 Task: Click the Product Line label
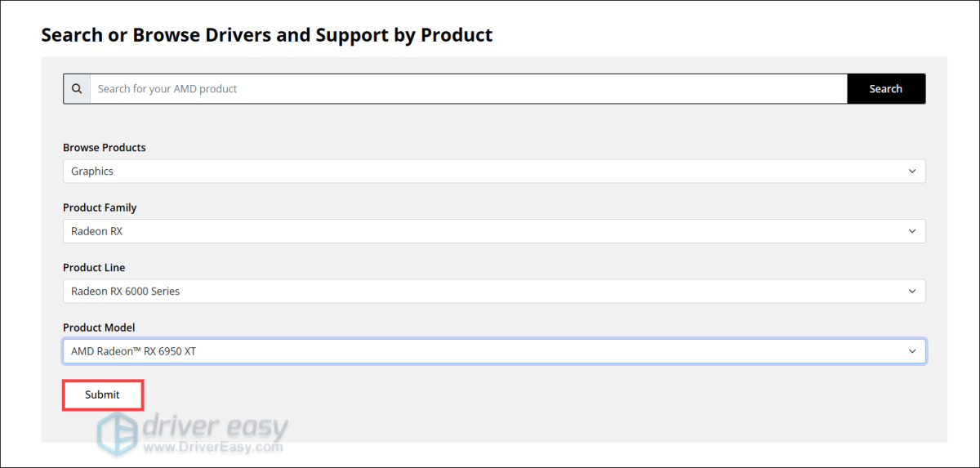pos(94,267)
